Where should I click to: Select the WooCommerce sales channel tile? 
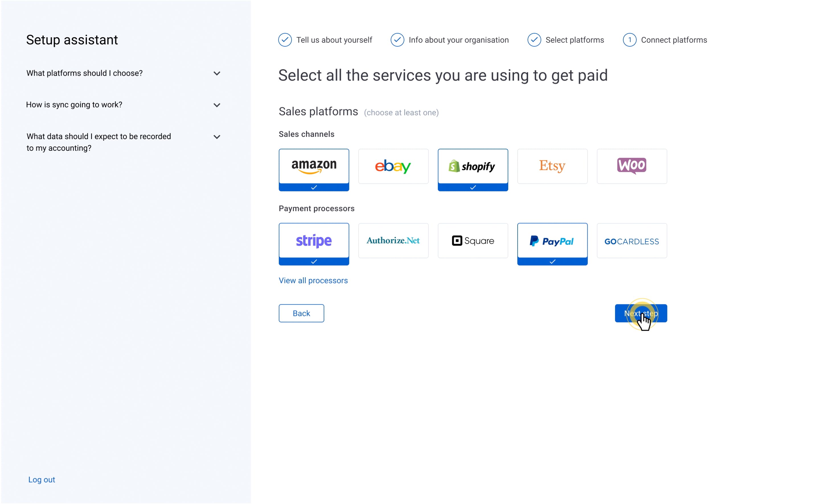631,166
